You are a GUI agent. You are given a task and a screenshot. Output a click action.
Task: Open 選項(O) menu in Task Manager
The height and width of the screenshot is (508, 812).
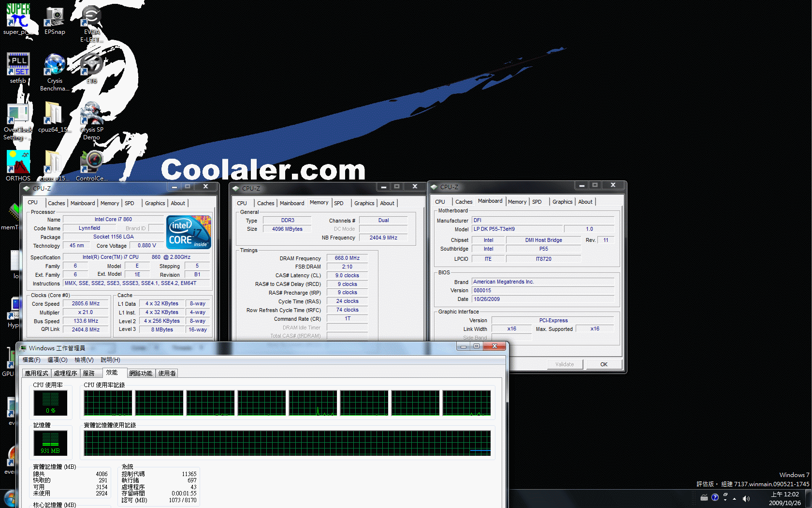pyautogui.click(x=58, y=360)
